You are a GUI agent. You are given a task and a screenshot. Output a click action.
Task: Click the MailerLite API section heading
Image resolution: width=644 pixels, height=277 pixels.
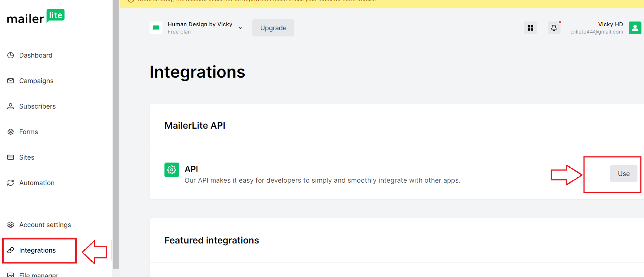195,125
